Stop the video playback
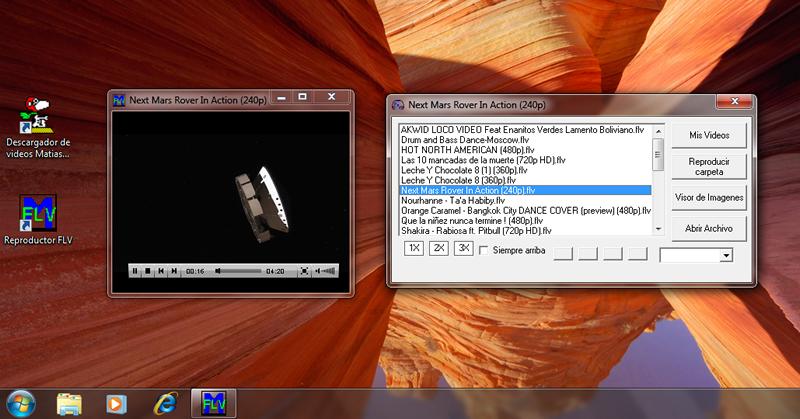Screen dimensions: 800x419 (148, 271)
